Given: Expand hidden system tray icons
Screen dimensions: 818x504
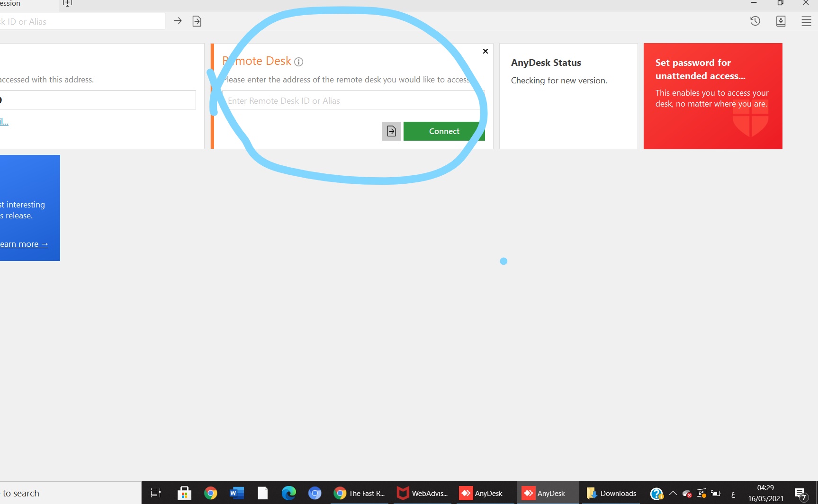Looking at the screenshot, I should tap(673, 493).
